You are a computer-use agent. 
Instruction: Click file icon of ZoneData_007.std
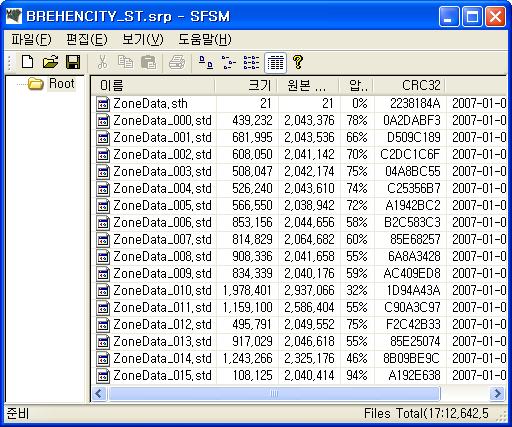[x=103, y=240]
